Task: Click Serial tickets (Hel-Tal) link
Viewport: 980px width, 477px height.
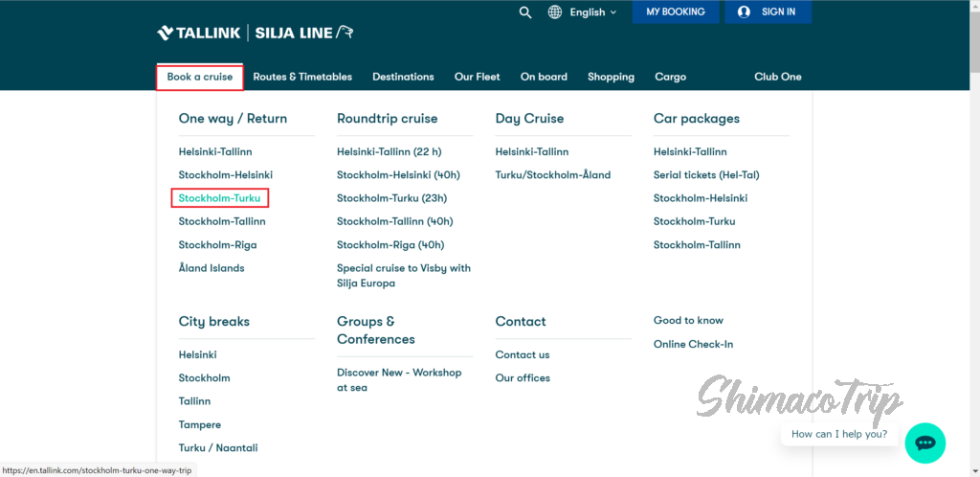Action: (705, 175)
